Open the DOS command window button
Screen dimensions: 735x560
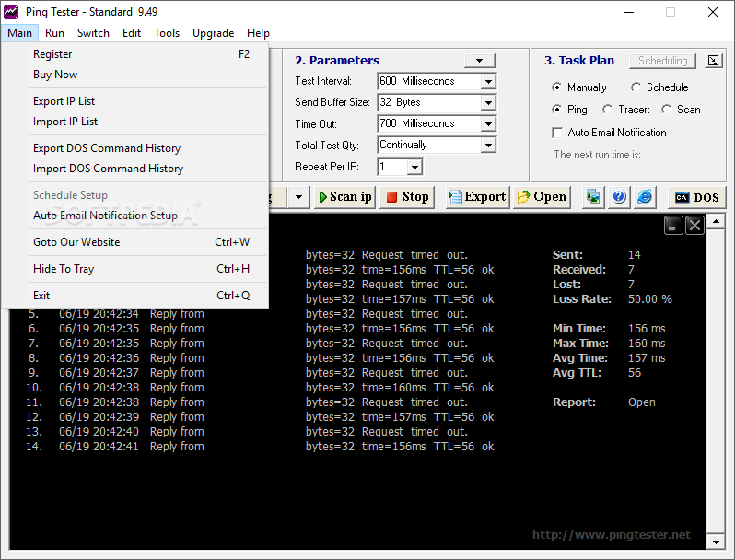696,197
